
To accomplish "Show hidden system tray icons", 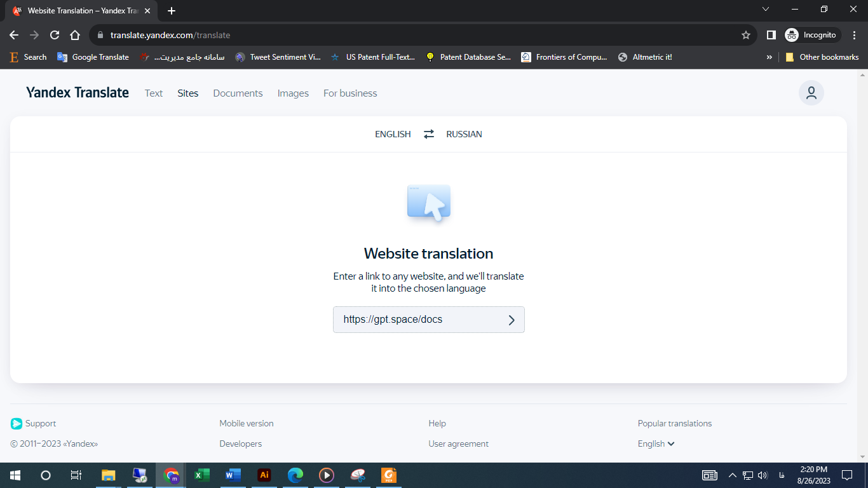I will coord(732,475).
